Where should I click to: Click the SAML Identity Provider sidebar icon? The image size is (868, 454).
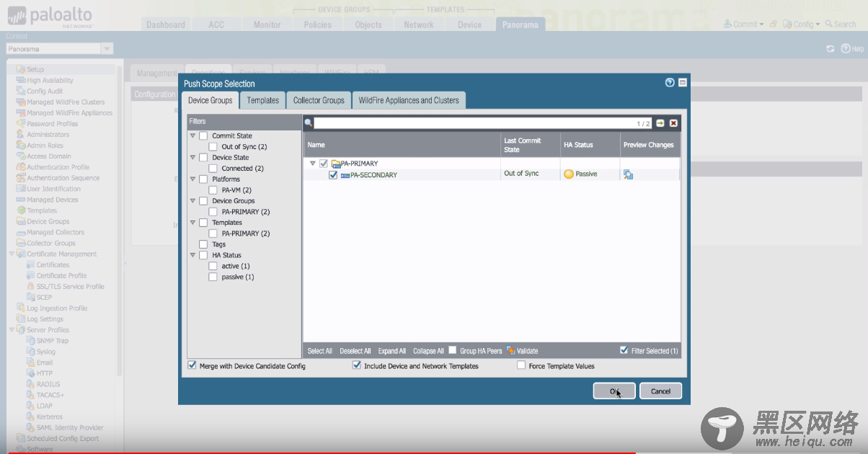pos(30,427)
